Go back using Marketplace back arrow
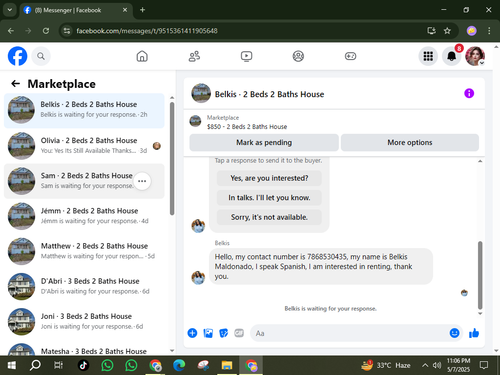 (16, 84)
